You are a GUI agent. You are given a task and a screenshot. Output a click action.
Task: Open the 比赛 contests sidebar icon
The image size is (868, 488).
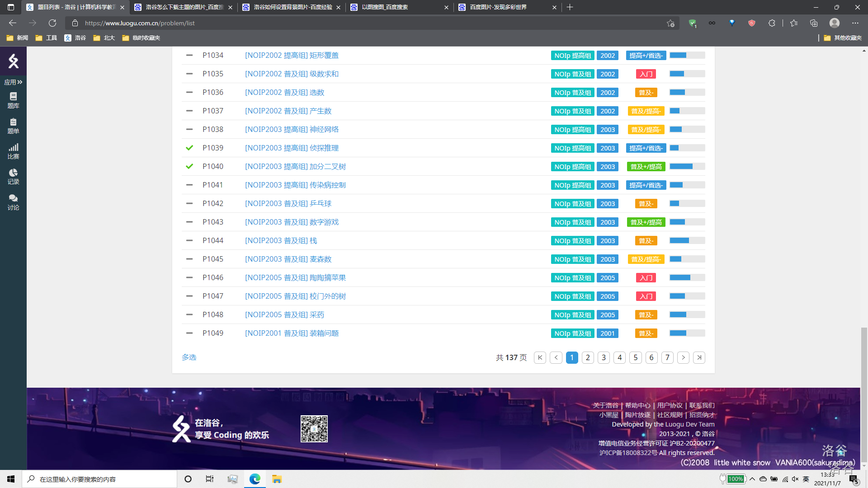[x=13, y=151]
